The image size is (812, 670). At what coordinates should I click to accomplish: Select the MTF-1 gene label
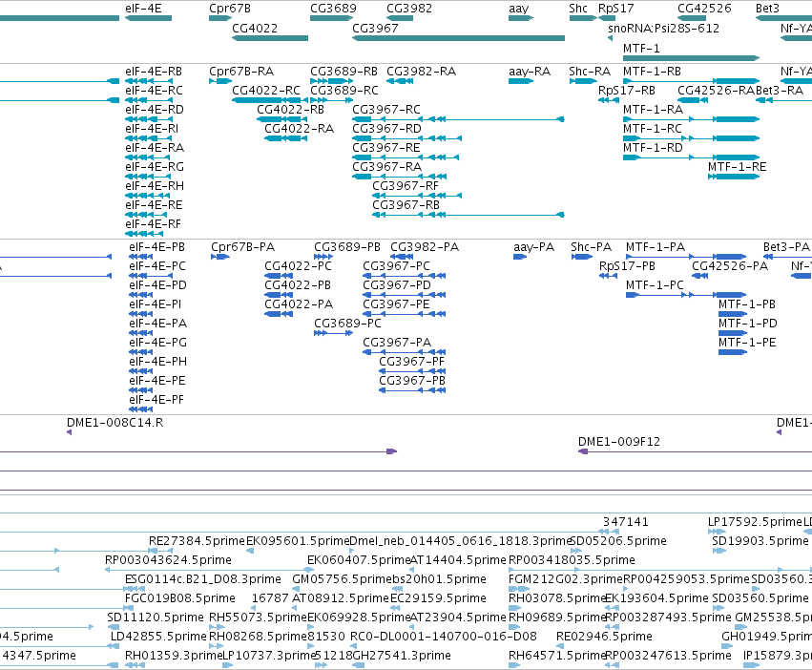click(641, 49)
